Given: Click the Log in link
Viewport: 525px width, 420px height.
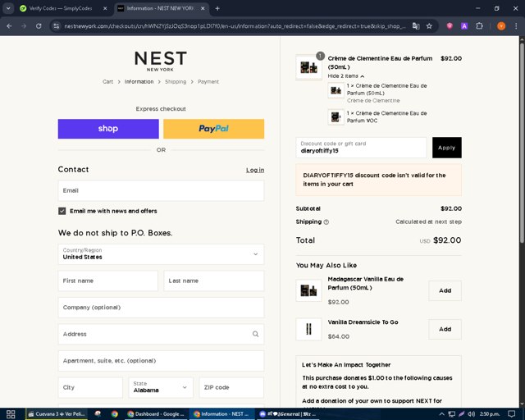Looking at the screenshot, I should coord(255,170).
